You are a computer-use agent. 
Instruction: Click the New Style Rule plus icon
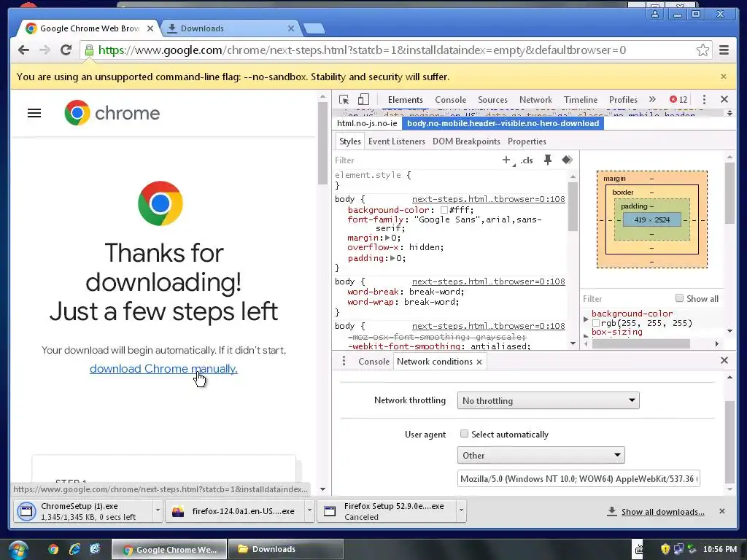tap(506, 160)
